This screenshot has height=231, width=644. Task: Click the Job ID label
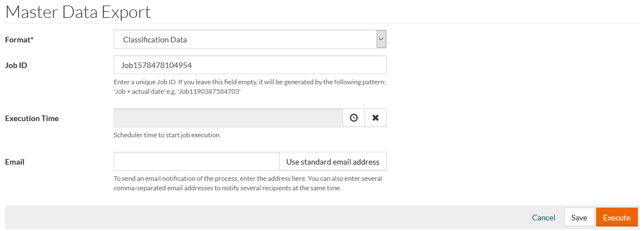tap(16, 65)
